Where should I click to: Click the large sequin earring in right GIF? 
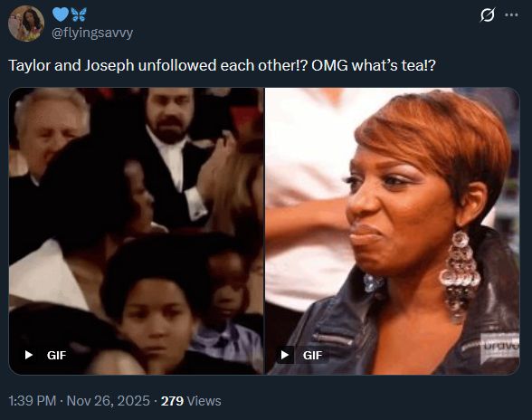point(460,275)
